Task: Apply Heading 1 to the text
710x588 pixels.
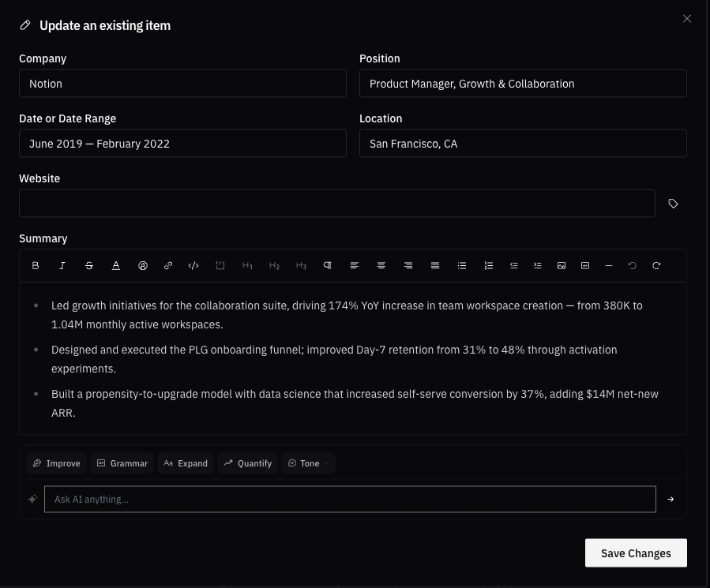Action: (247, 265)
